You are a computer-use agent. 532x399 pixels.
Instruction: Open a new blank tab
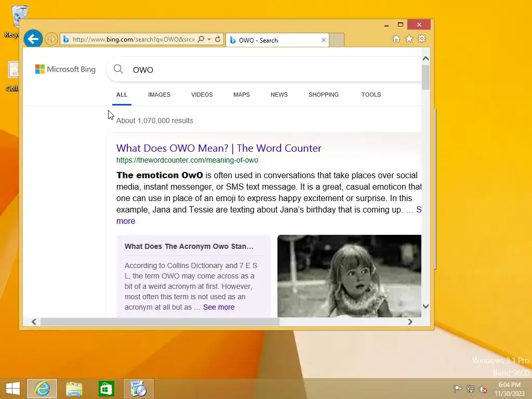tap(337, 40)
